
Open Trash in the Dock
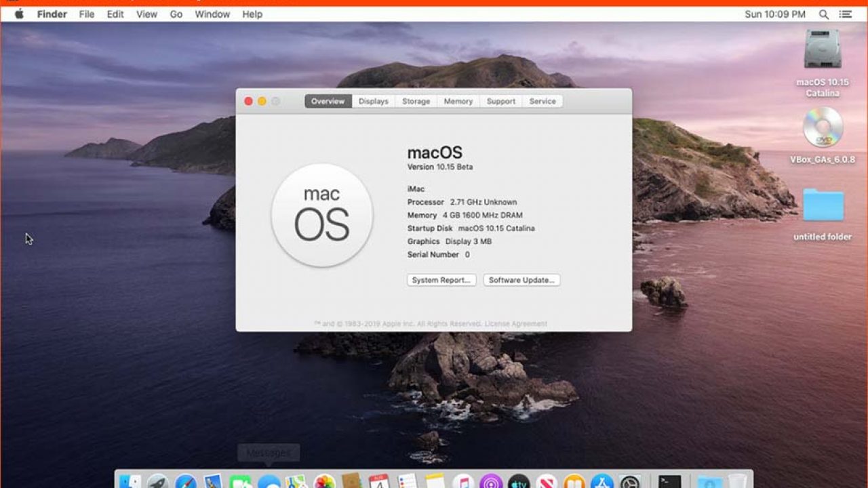click(738, 482)
